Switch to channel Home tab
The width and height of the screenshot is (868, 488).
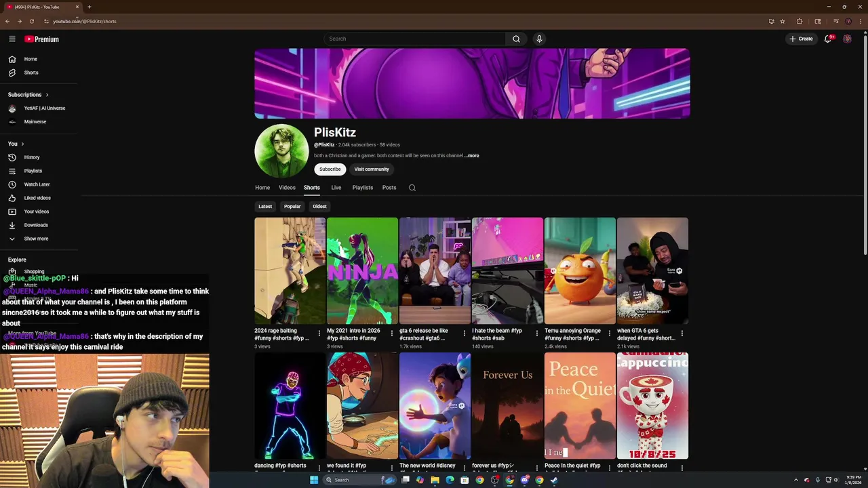point(262,188)
